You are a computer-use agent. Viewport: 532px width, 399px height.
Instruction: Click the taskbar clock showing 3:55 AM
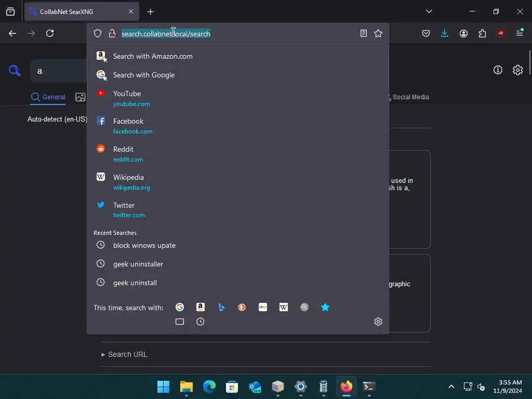tap(507, 387)
